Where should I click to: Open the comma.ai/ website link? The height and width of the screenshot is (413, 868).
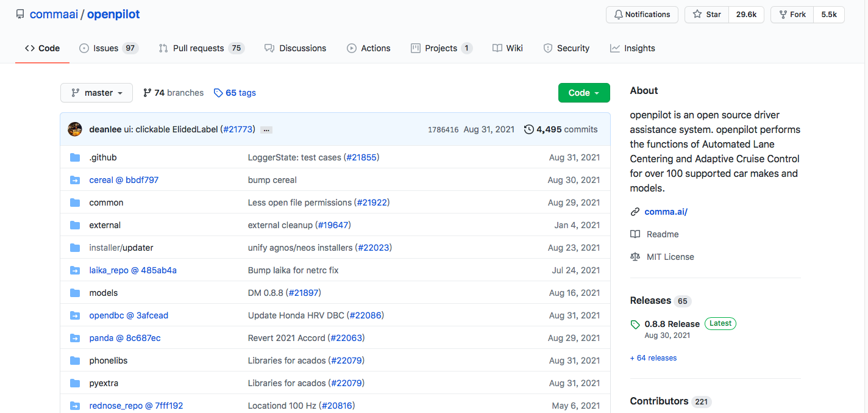(x=666, y=212)
